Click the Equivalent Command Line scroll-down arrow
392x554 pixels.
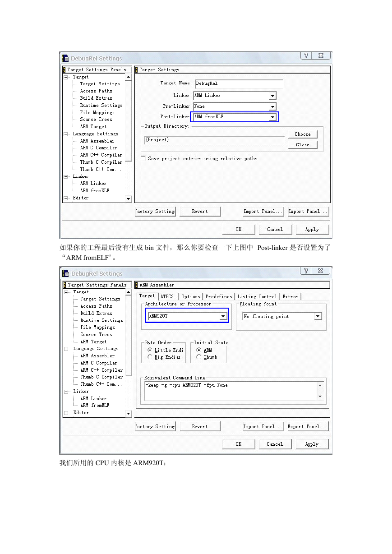tap(320, 397)
